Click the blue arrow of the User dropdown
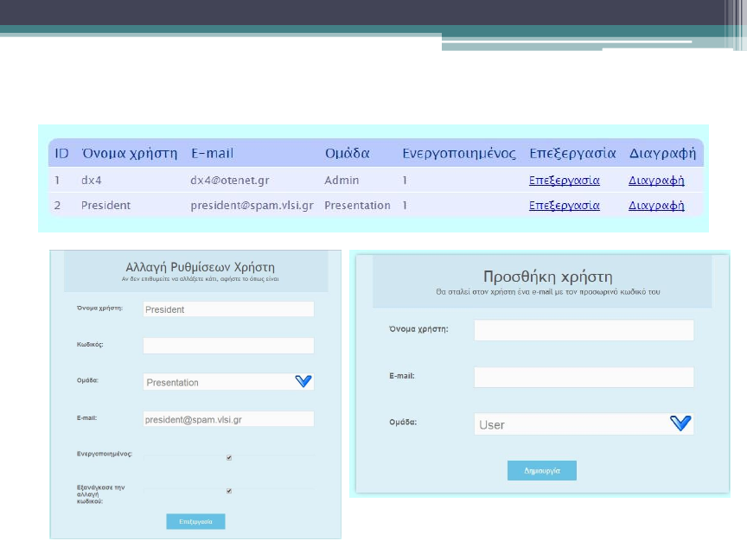This screenshot has width=747, height=560. coord(680,423)
